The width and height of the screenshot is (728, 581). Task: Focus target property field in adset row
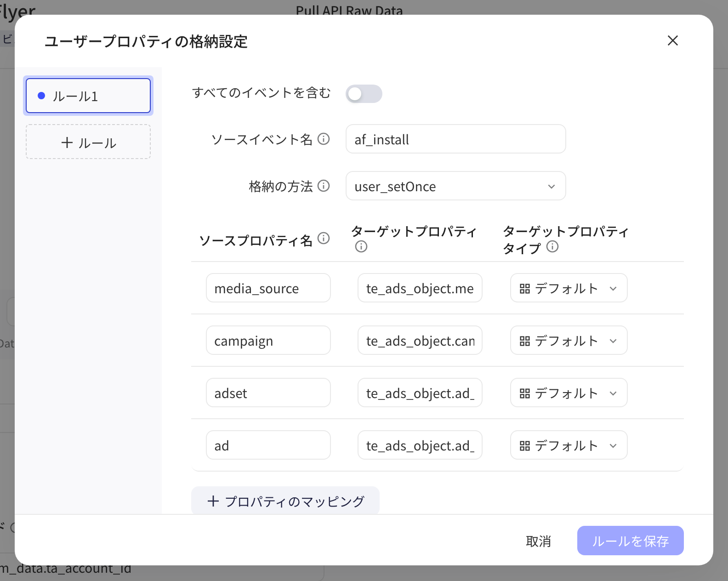tap(420, 393)
